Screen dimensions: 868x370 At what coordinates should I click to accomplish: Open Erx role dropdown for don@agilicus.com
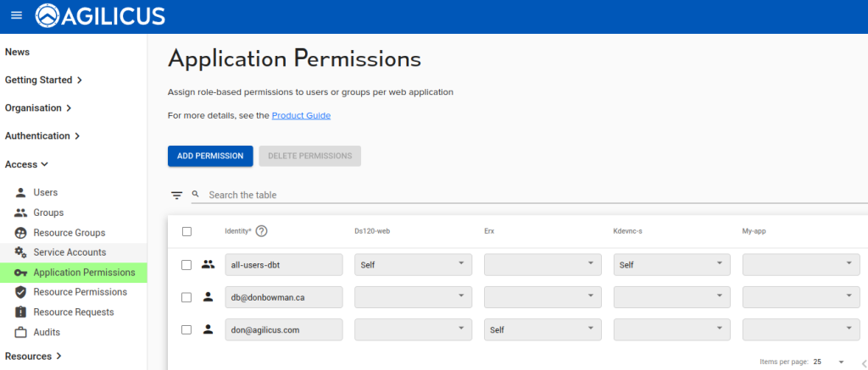tap(542, 329)
